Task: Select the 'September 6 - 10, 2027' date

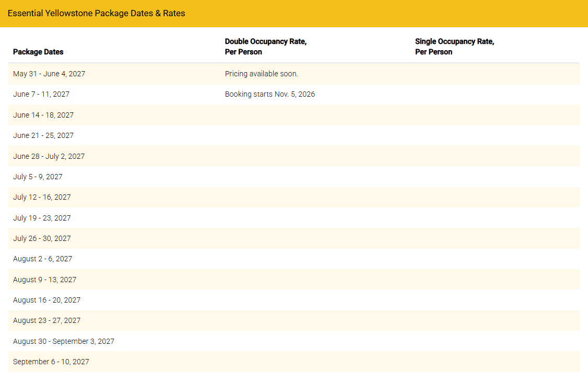Action: coord(51,362)
